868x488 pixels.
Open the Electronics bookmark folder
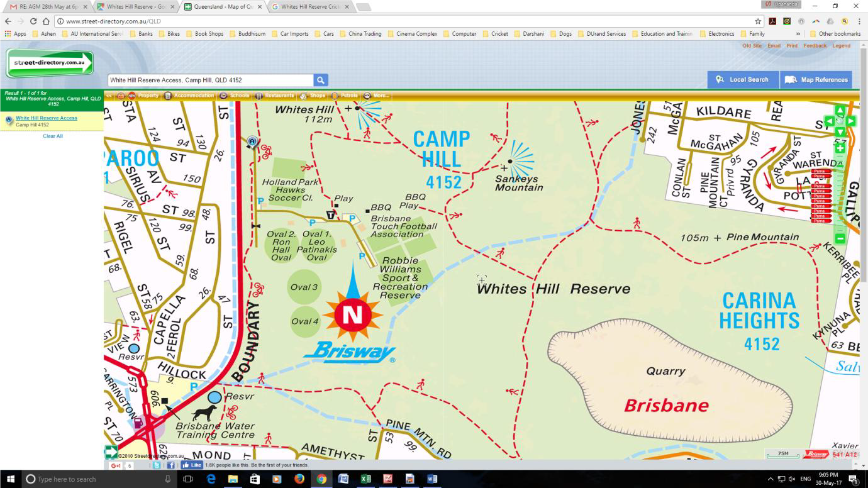[716, 34]
